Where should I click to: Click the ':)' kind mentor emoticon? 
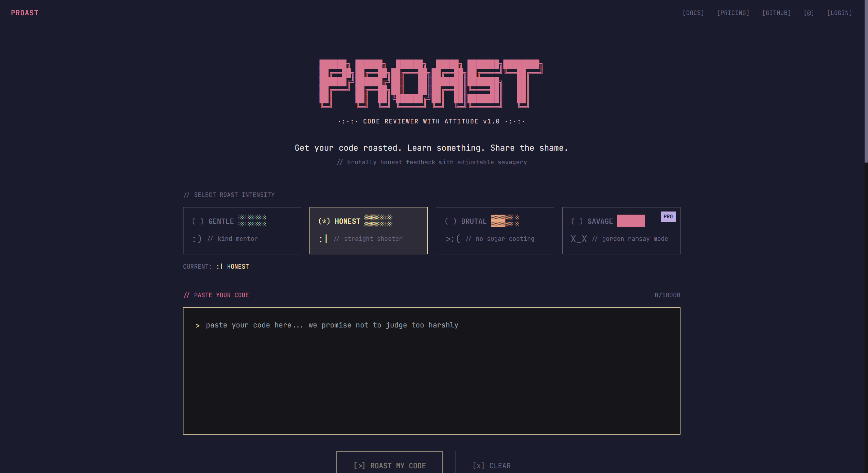197,238
